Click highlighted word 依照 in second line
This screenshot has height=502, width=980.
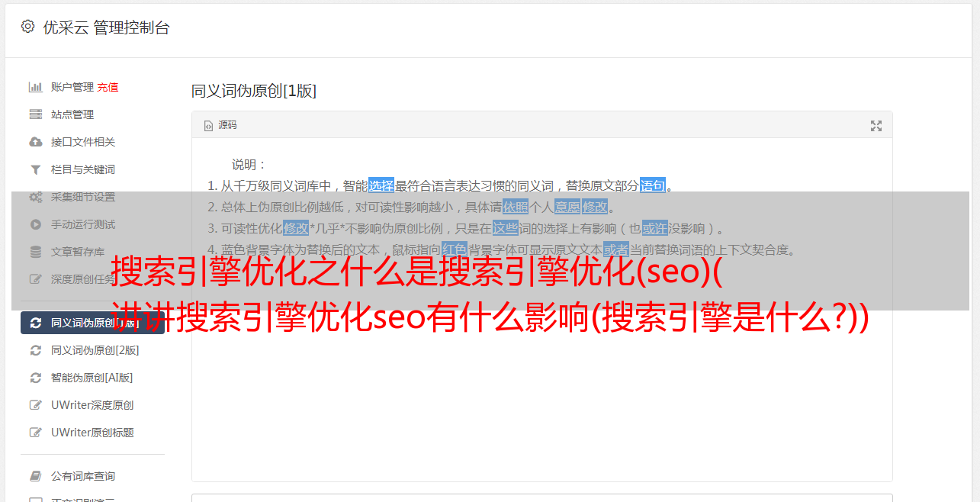516,207
